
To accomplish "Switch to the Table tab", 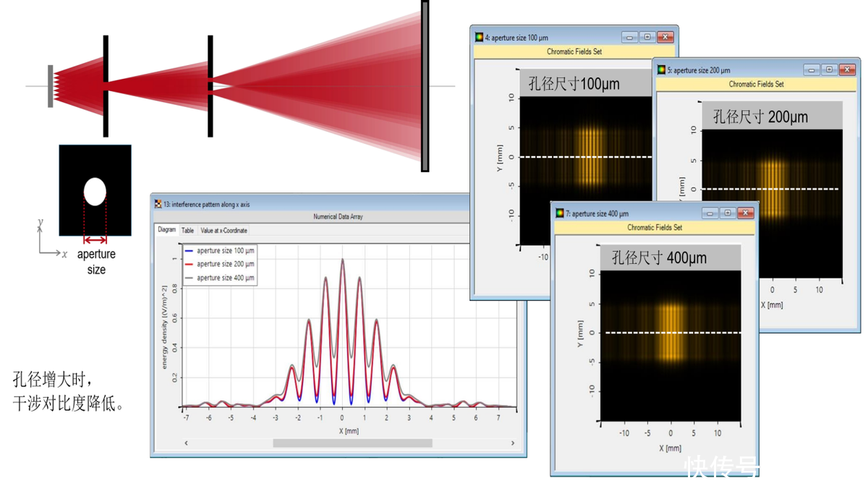I will [187, 230].
